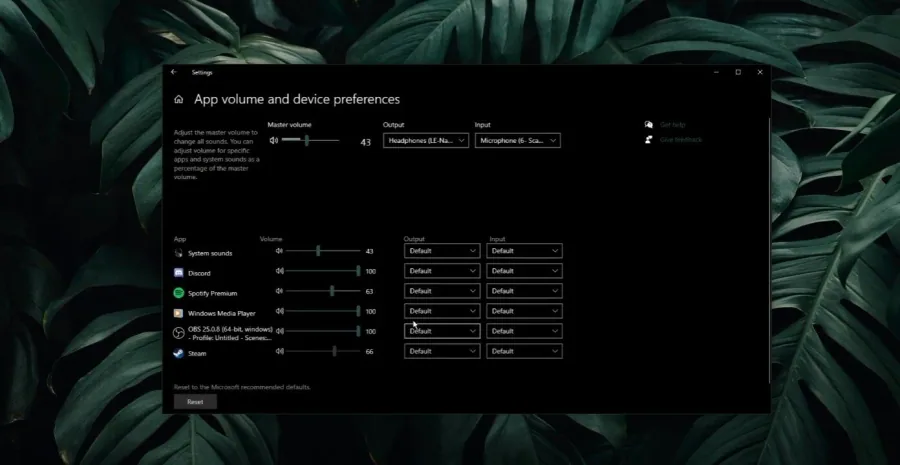Open Spotify Premium Output dropdown
Screen dimensions: 900x465
[442, 291]
